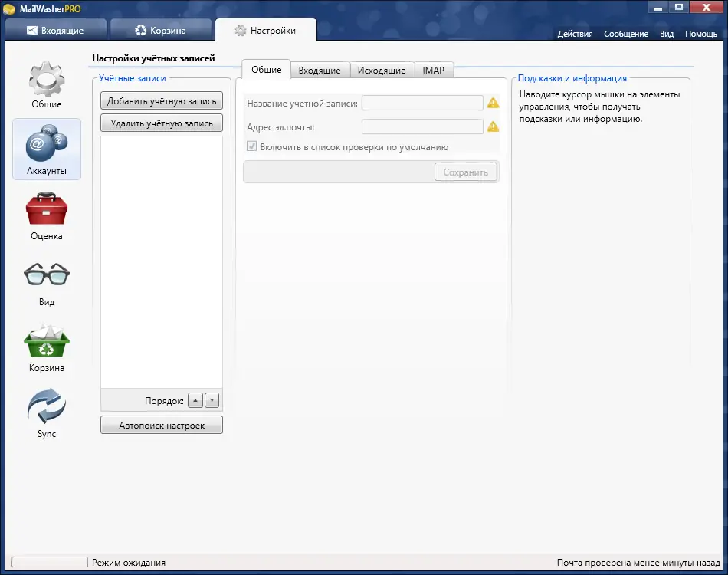Click the Название учетной записи field
The image size is (728, 575).
tap(422, 103)
